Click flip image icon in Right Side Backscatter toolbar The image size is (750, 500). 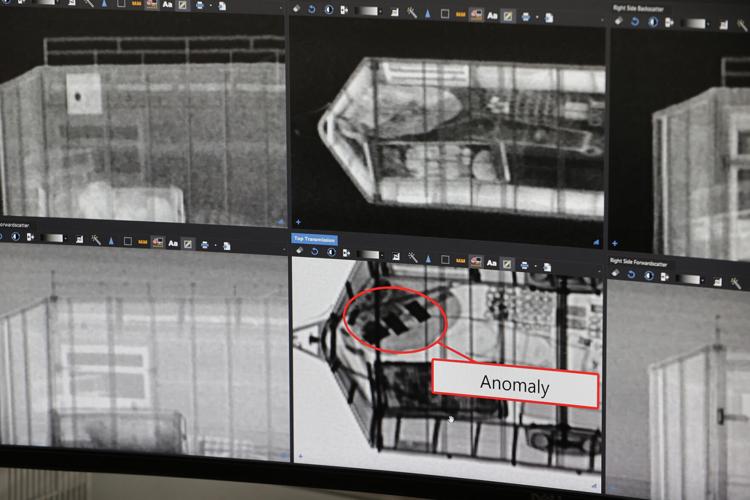(x=669, y=22)
